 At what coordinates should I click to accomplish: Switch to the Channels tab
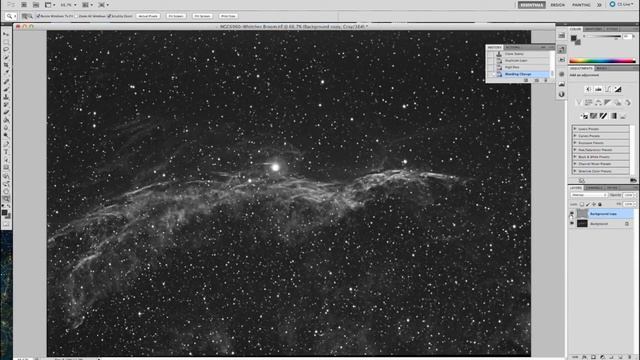click(x=594, y=188)
